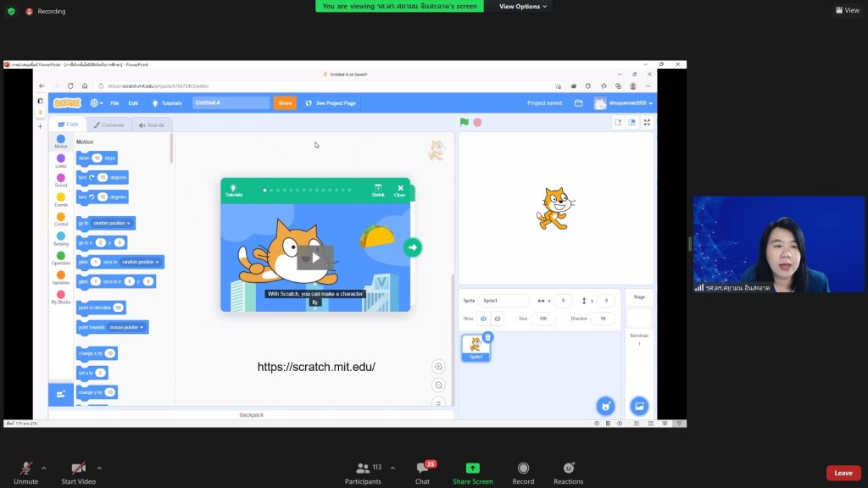The width and height of the screenshot is (868, 488).
Task: Select the Sensing block category
Action: pos(61,239)
